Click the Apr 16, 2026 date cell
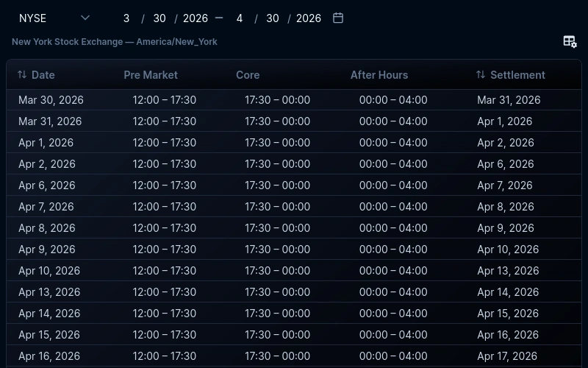 49,356
